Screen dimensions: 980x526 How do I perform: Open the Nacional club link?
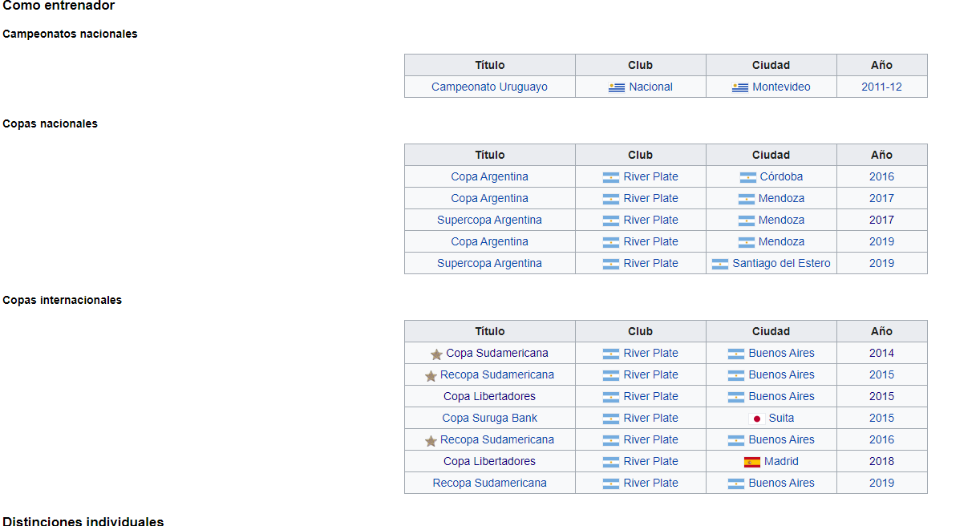[x=650, y=87]
